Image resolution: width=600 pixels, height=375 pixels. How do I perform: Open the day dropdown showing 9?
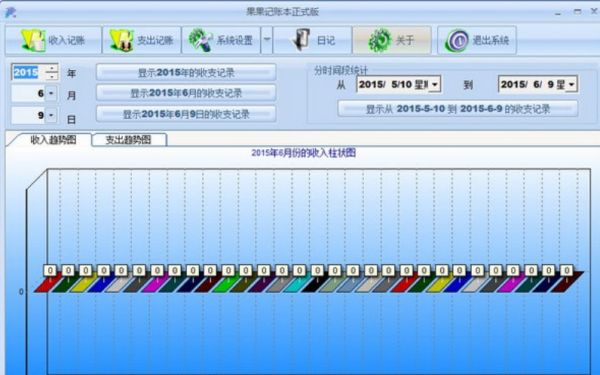click(51, 115)
